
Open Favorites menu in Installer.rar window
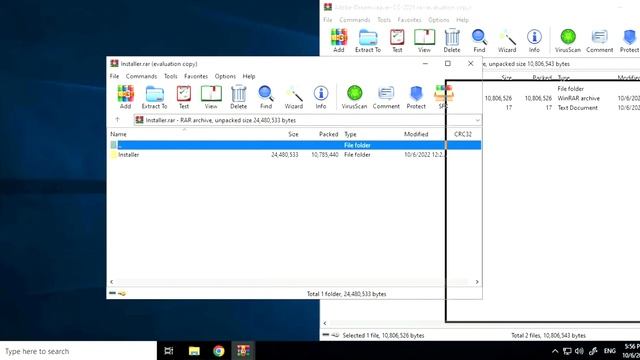(196, 76)
